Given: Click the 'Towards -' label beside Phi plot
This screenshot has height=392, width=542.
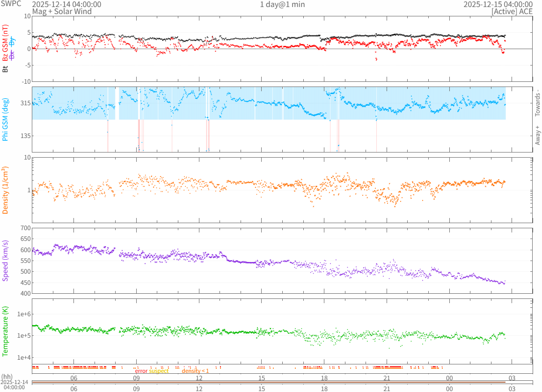Looking at the screenshot, I should (x=537, y=102).
